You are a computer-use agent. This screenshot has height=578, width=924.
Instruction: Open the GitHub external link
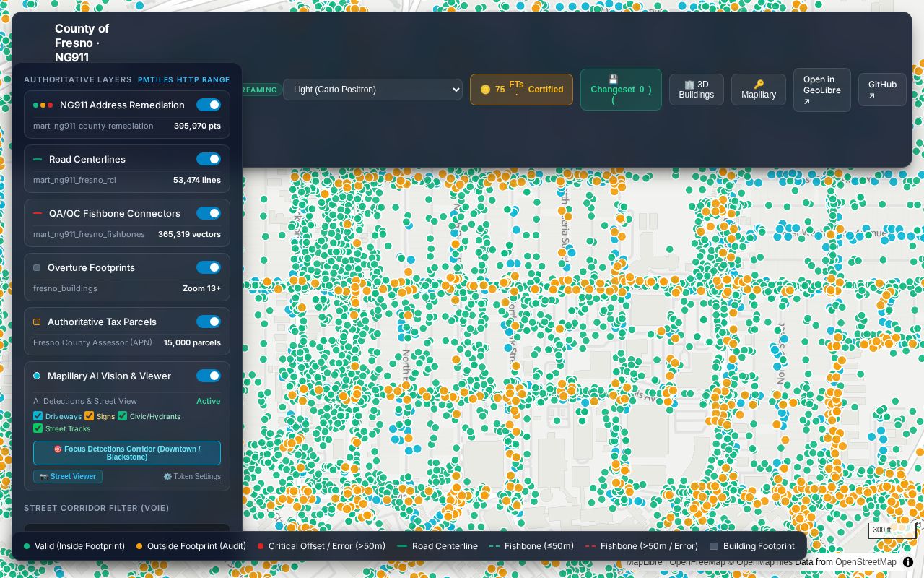pos(882,90)
